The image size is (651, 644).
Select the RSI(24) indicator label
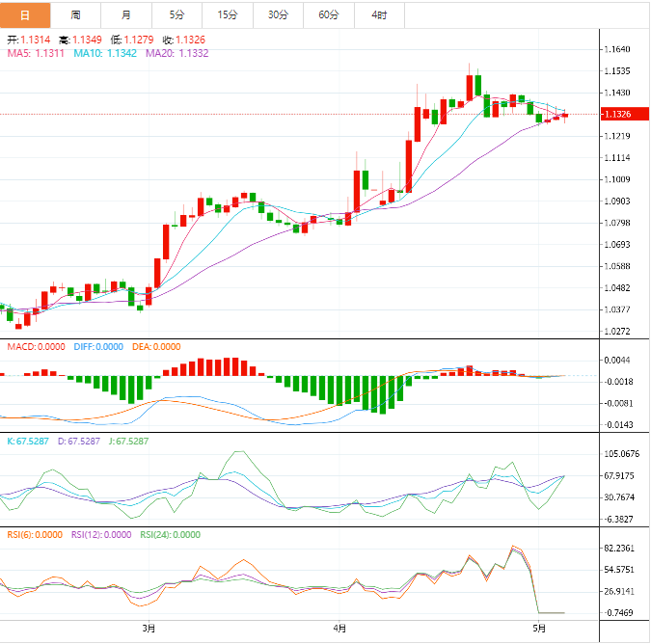point(170,534)
